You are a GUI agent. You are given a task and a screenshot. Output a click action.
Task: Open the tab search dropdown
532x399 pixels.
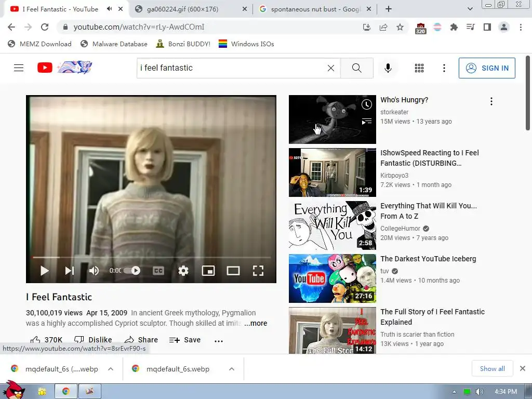click(470, 9)
